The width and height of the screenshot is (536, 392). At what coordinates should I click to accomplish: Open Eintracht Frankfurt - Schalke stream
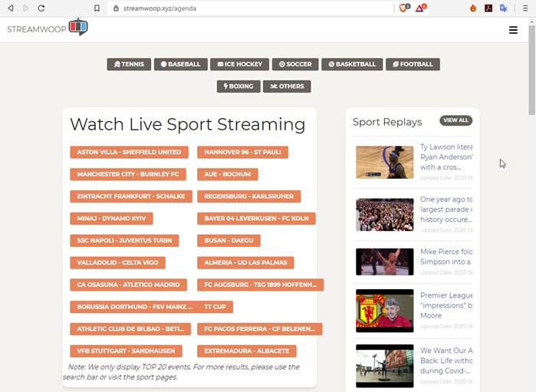[x=131, y=196]
